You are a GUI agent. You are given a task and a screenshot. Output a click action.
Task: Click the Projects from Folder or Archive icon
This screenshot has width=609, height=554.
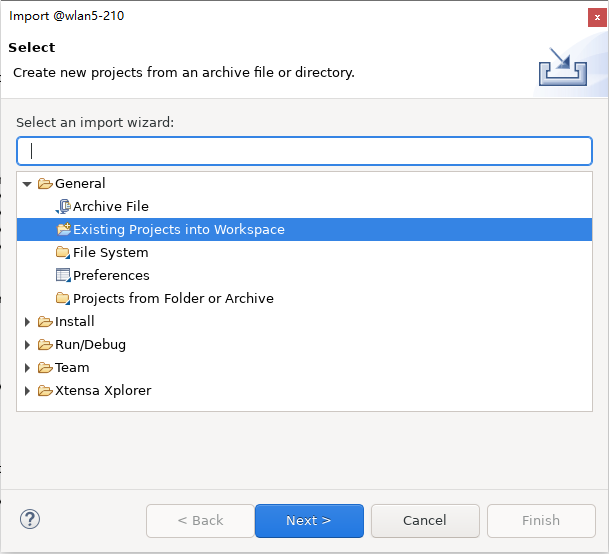(64, 299)
